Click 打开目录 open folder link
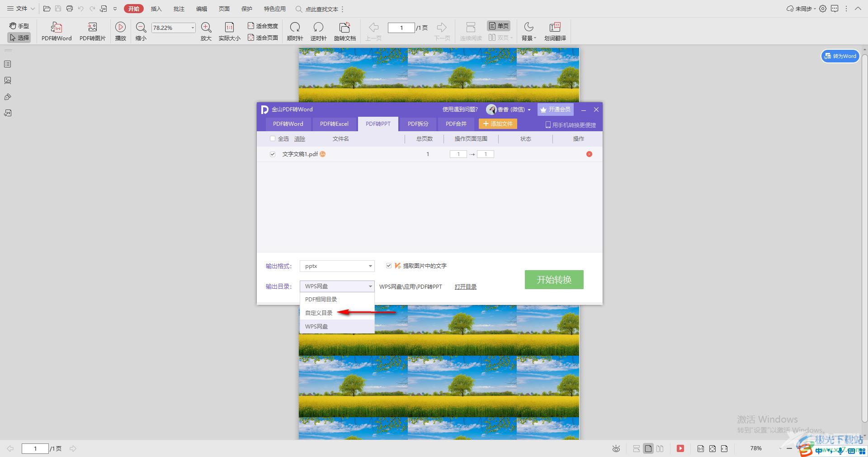Screen dimensions: 868x457 click(x=466, y=286)
